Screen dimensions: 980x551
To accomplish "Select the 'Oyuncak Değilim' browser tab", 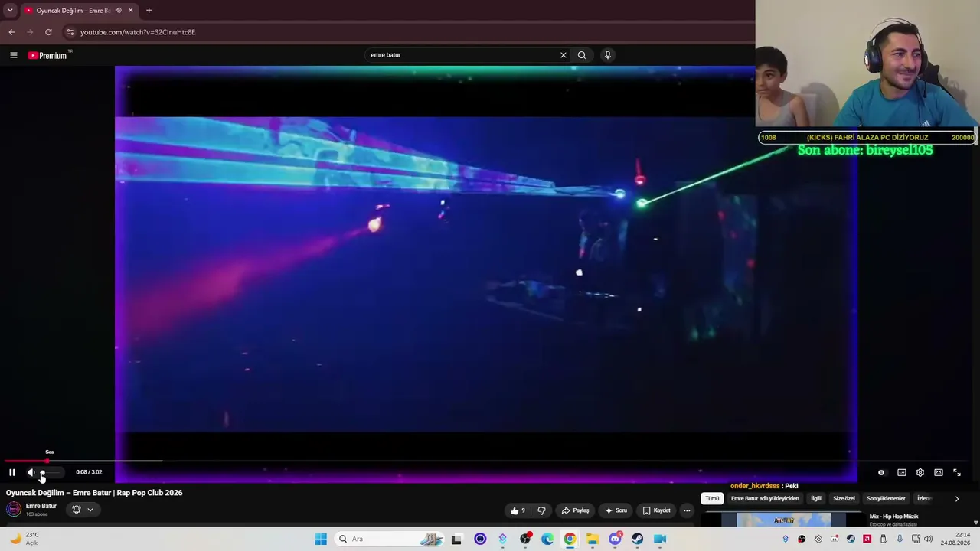I will (73, 11).
